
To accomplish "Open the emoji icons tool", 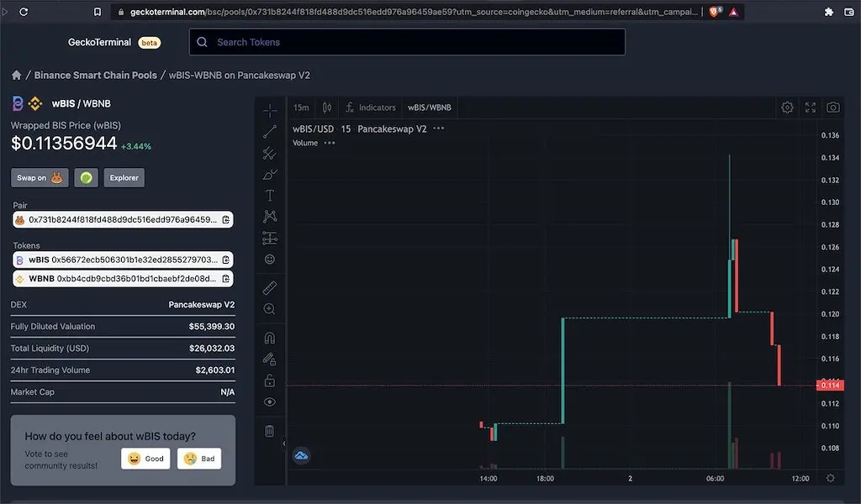I will pos(270,260).
